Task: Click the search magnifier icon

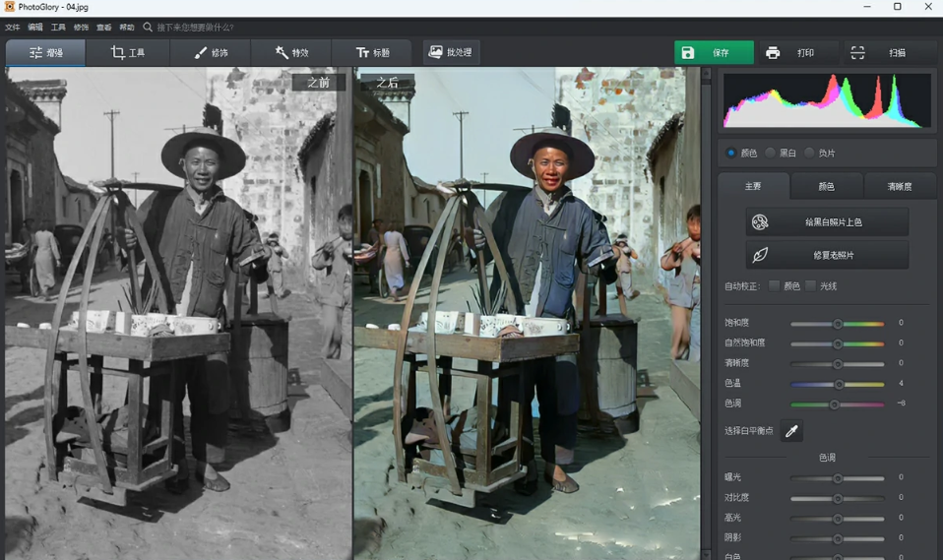Action: point(148,28)
